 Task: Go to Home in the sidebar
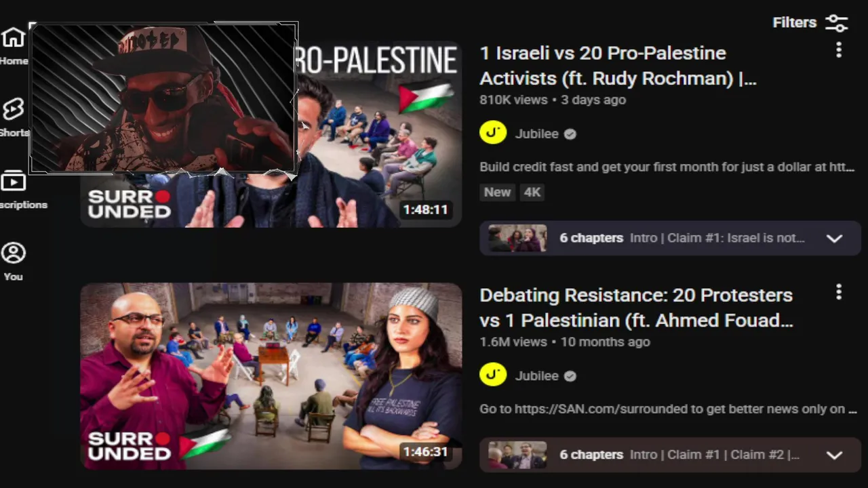[13, 45]
